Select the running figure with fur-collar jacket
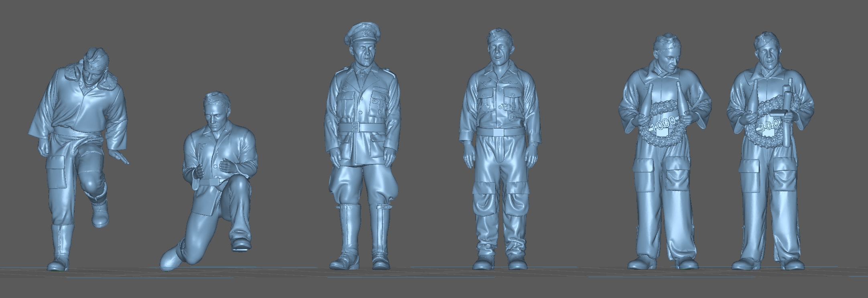 pyautogui.click(x=78, y=158)
